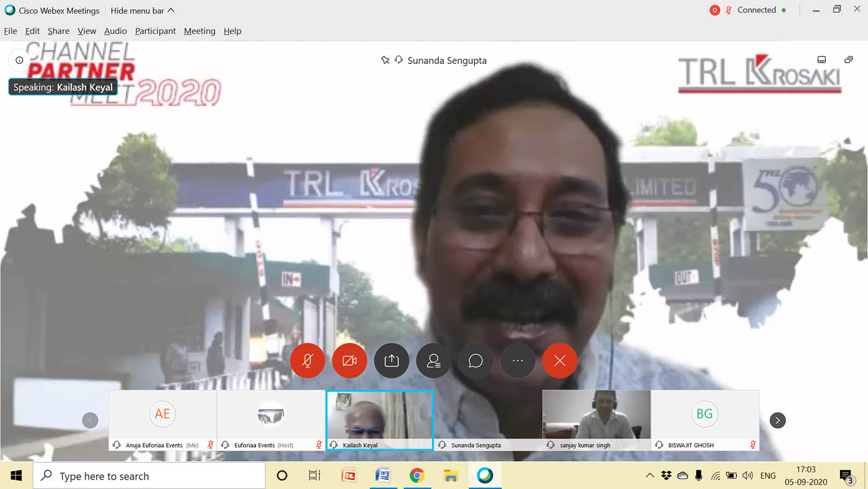Viewport: 868px width, 489px height.
Task: Click the microphone tray icon
Action: (x=699, y=476)
